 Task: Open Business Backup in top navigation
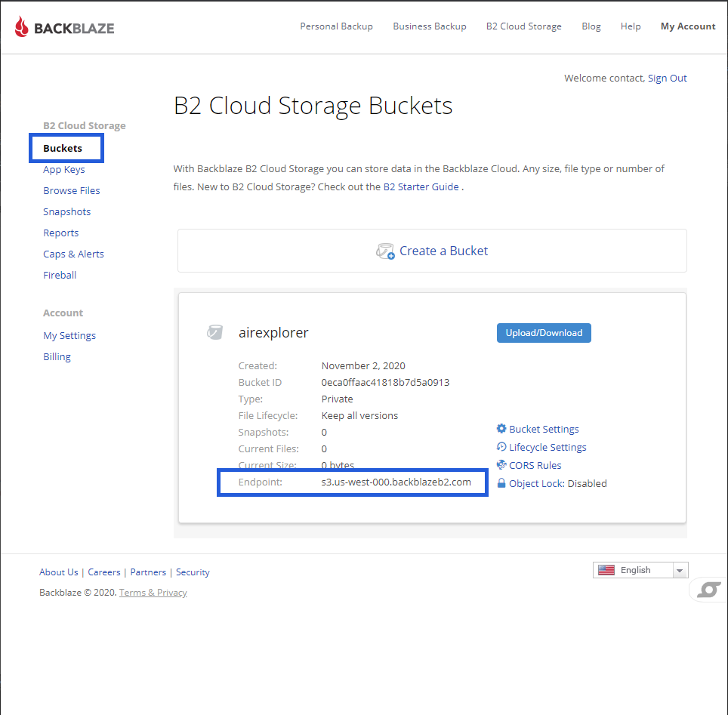(x=430, y=26)
